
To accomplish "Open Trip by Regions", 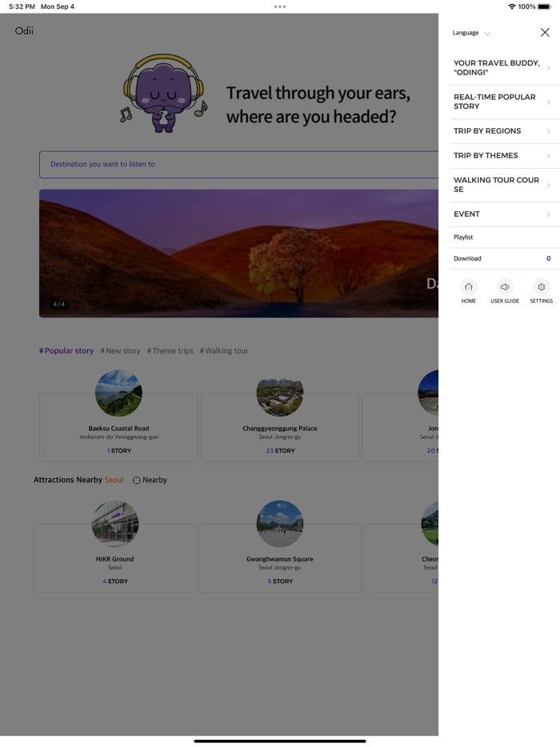I will point(505,131).
